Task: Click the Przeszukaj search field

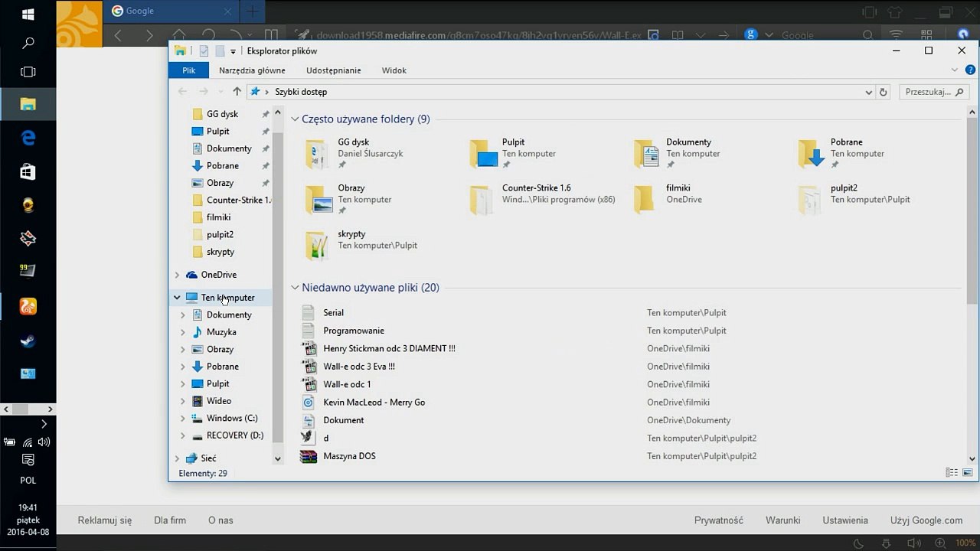Action: coord(926,92)
